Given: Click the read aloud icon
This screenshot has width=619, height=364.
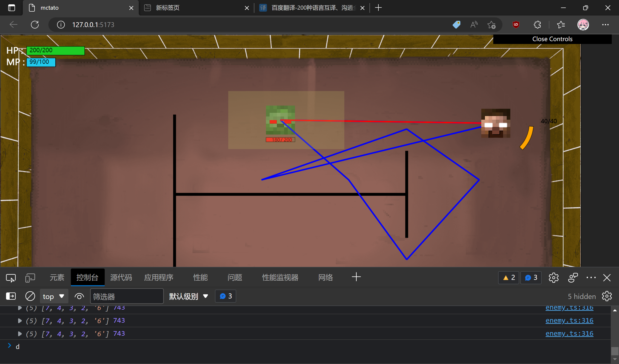Looking at the screenshot, I should (474, 25).
